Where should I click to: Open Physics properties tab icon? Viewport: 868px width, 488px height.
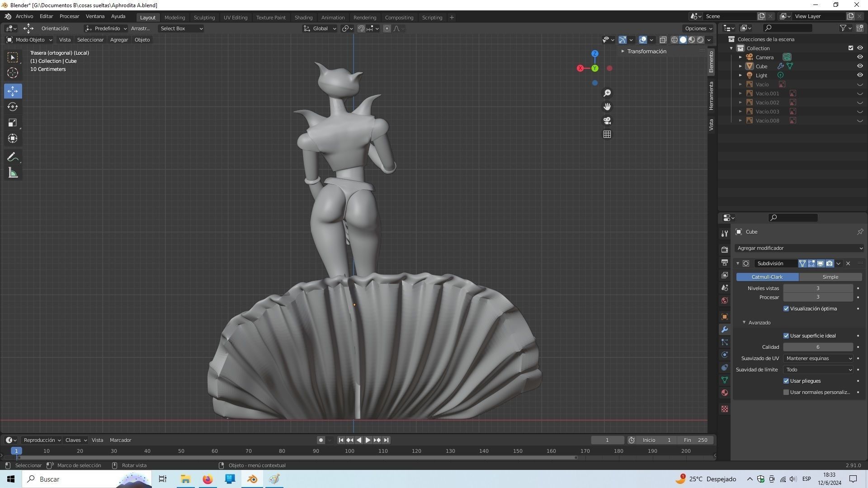(725, 355)
